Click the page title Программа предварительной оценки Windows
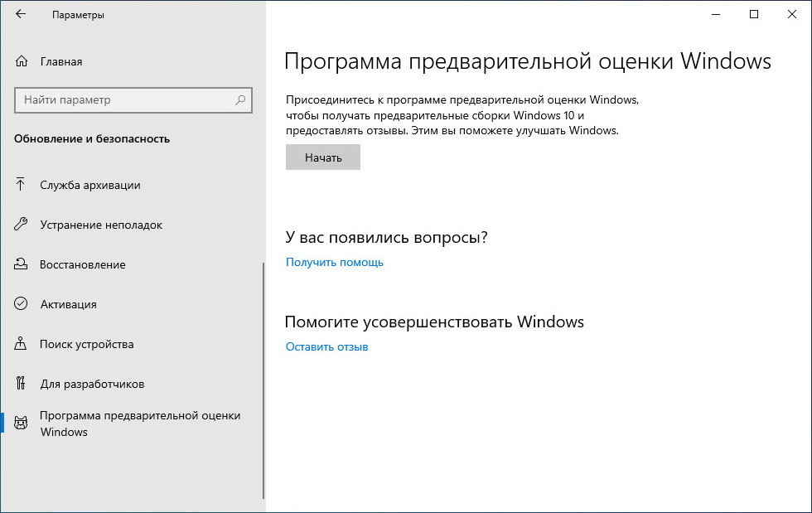Screen dimensions: 812x513 528,61
